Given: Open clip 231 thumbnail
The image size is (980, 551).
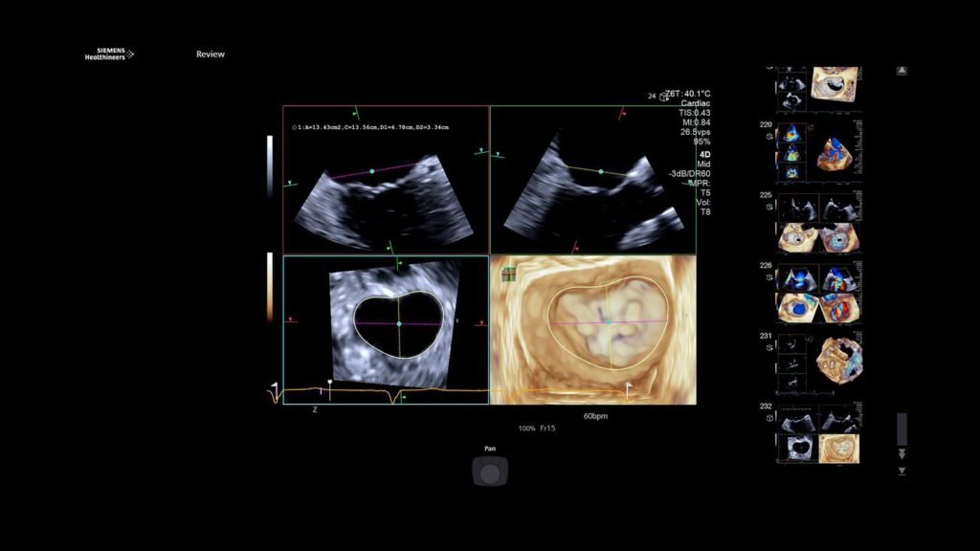Looking at the screenshot, I should [817, 363].
